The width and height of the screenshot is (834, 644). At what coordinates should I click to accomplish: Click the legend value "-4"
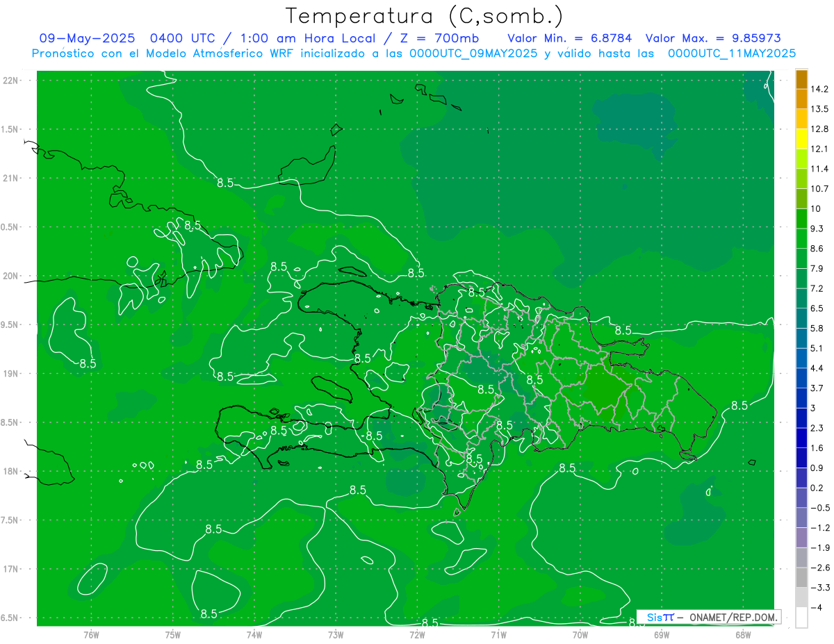coord(817,608)
